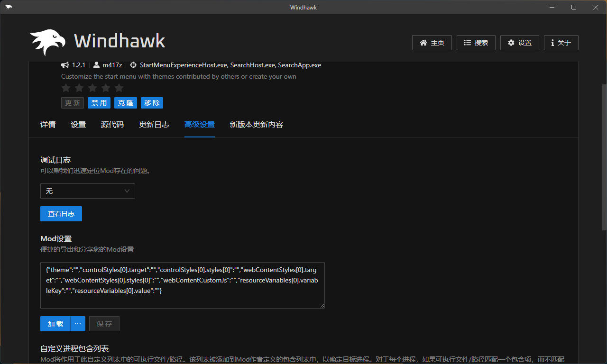Rate the mod two stars
Screen dimensions: 607x364
pyautogui.click(x=79, y=88)
